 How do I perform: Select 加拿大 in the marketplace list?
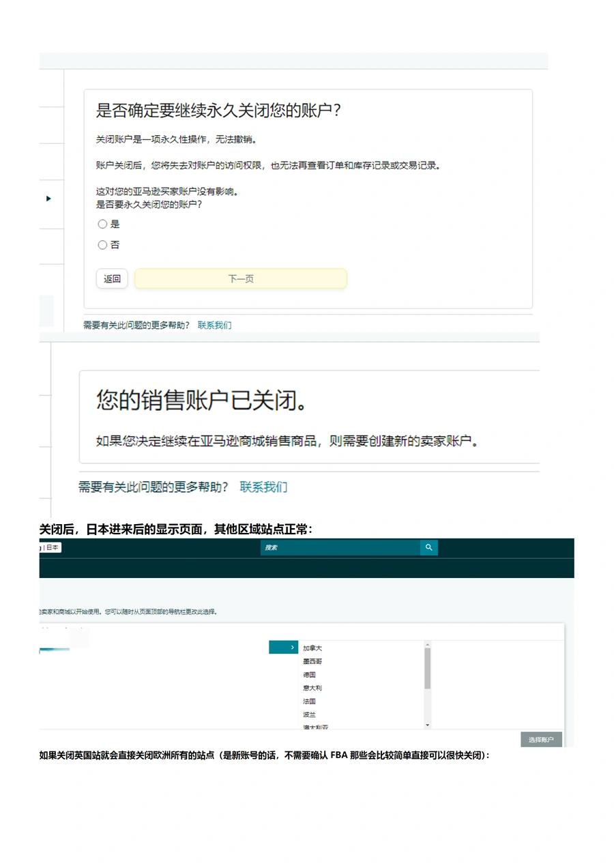(x=312, y=648)
